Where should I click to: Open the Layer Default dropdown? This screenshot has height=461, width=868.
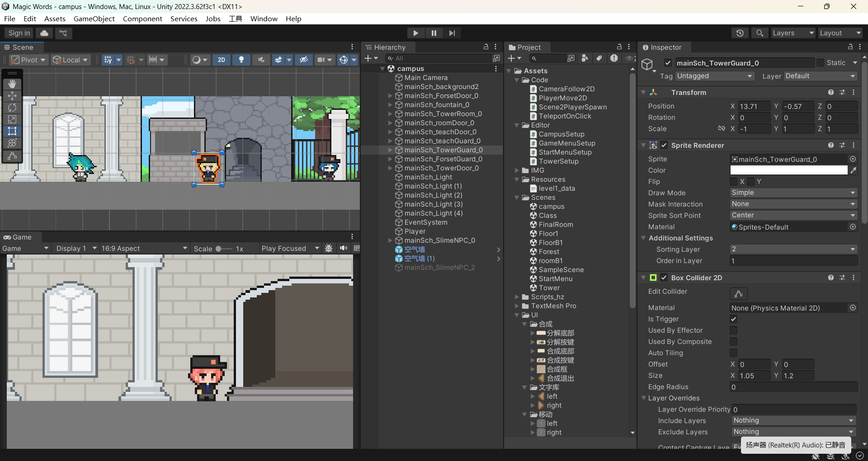pyautogui.click(x=821, y=76)
